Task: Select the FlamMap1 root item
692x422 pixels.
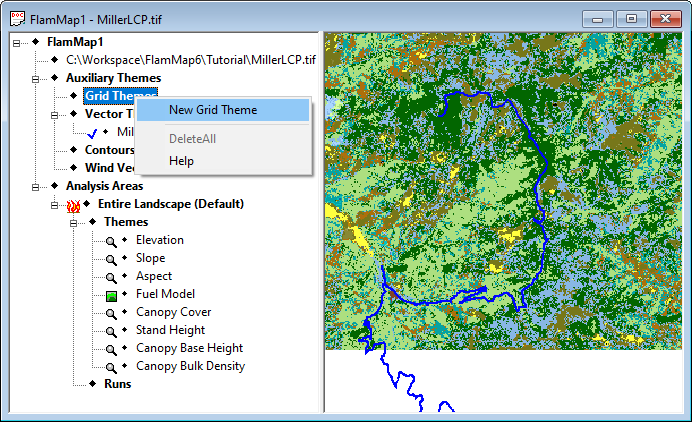Action: (75, 42)
